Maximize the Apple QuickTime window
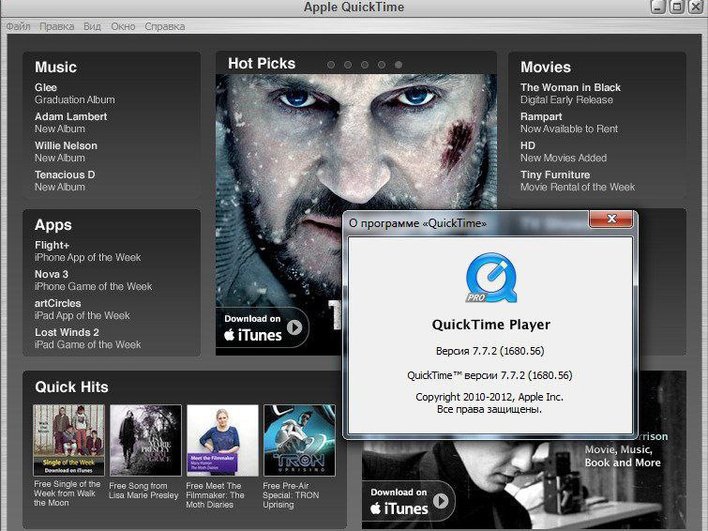The height and width of the screenshot is (531, 708). (x=676, y=7)
